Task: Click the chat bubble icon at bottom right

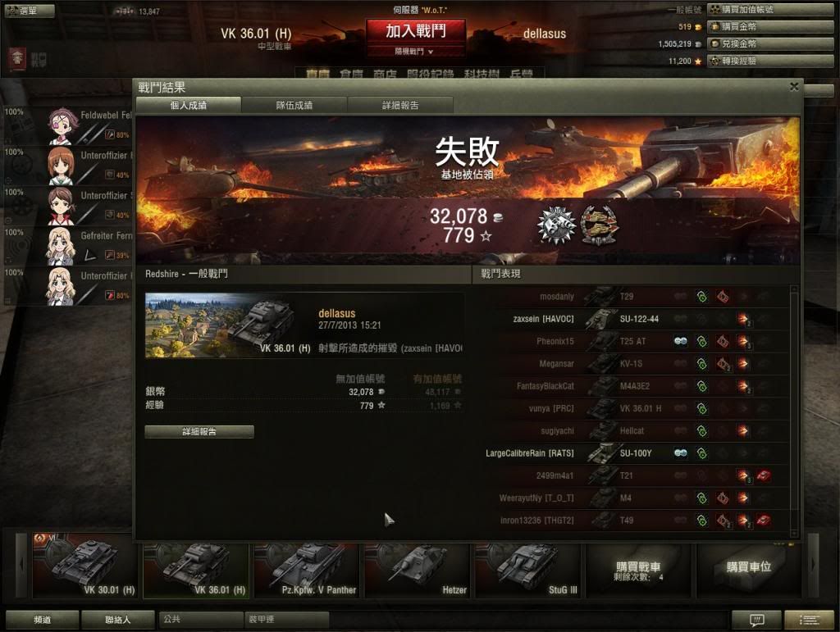Action: click(756, 620)
